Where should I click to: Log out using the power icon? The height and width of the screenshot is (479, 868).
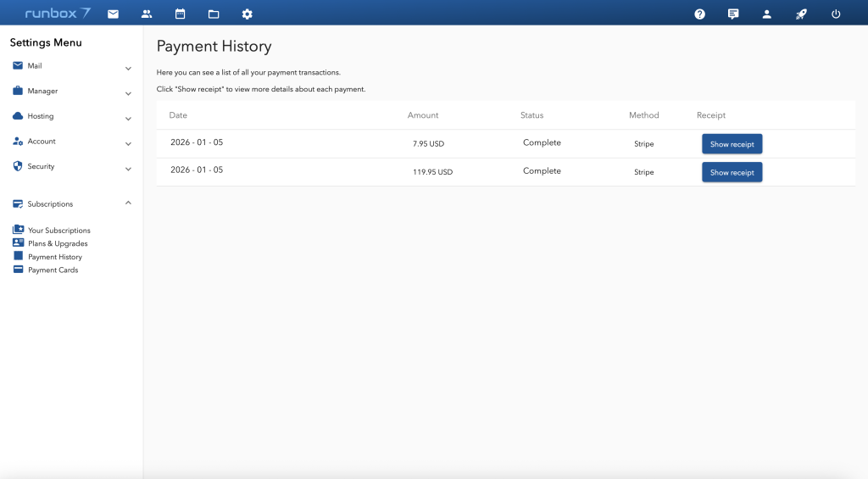click(x=836, y=14)
